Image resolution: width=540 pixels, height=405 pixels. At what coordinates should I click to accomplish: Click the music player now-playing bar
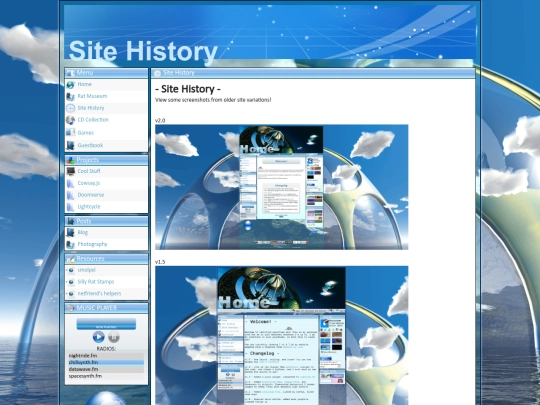click(x=106, y=324)
